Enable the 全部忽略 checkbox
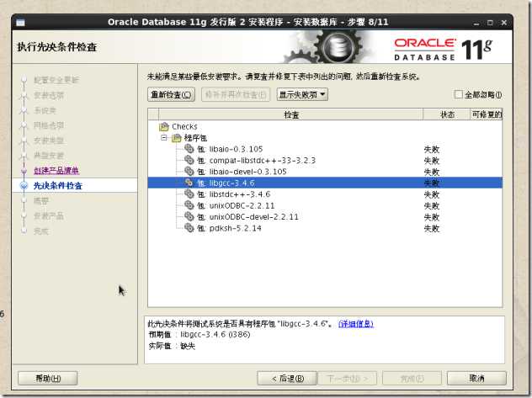Screen dimensions: 532x398 point(459,94)
